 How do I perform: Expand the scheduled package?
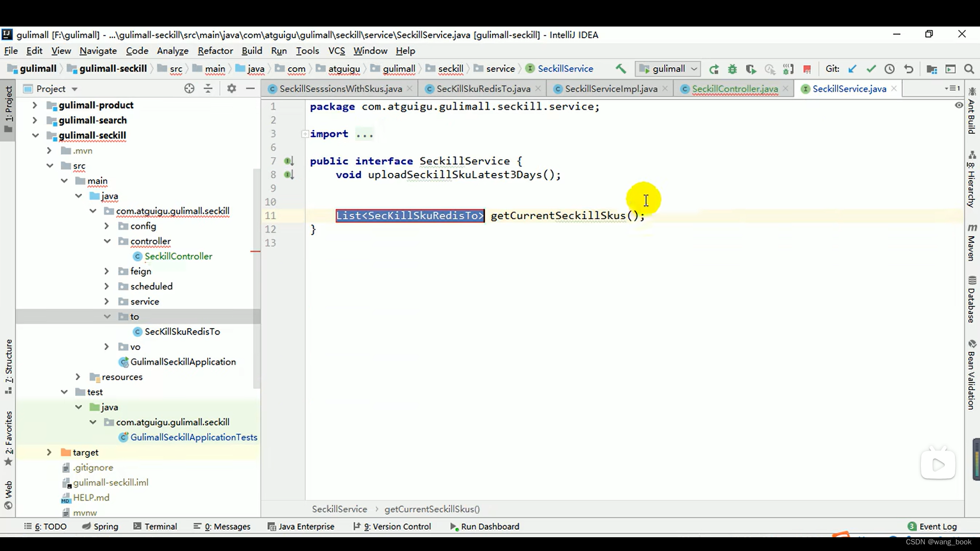pos(106,287)
